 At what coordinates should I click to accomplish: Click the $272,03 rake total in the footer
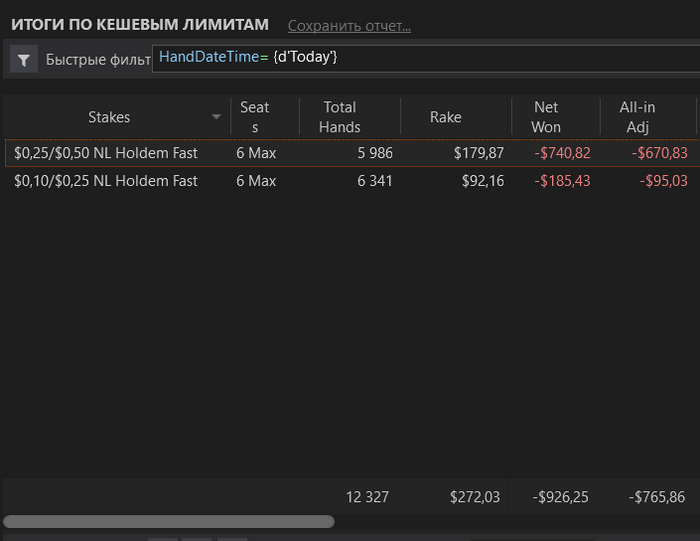coord(475,497)
